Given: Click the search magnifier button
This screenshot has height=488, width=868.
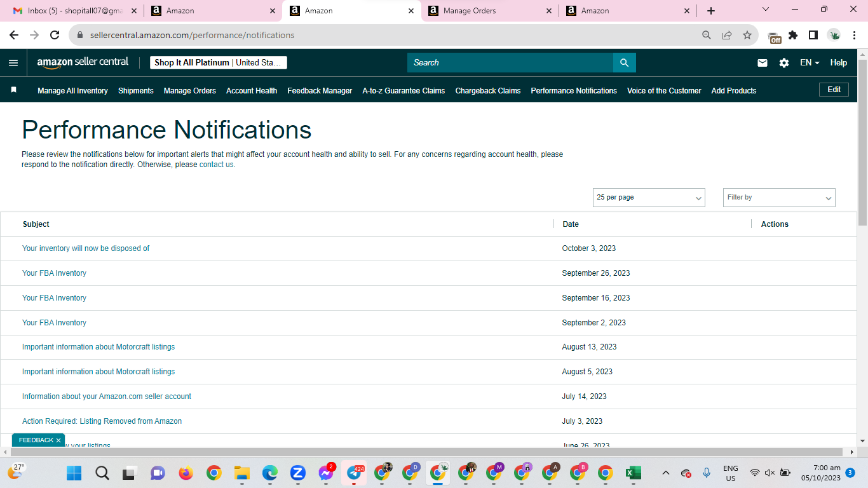Looking at the screenshot, I should [x=624, y=63].
